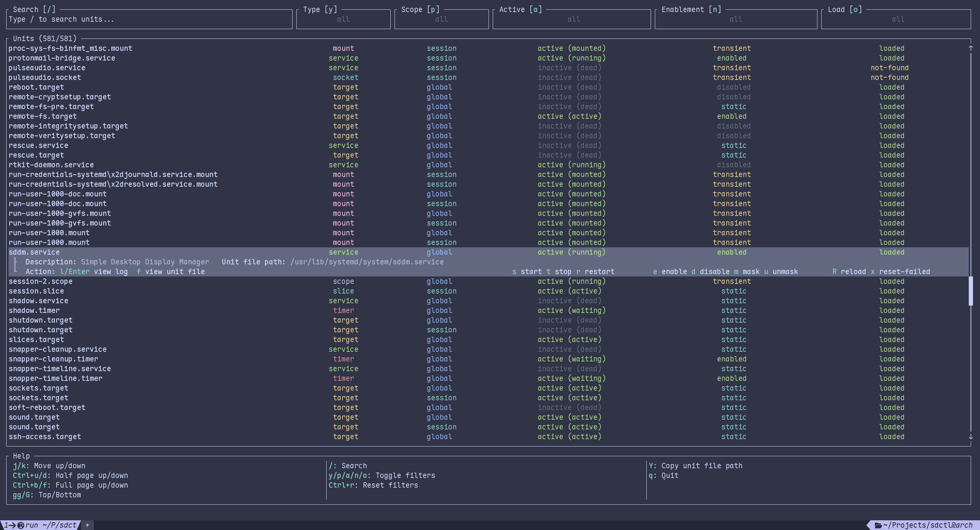Screen dimensions: 980x530
Task: Click 'view unit file' action
Action: coord(171,271)
